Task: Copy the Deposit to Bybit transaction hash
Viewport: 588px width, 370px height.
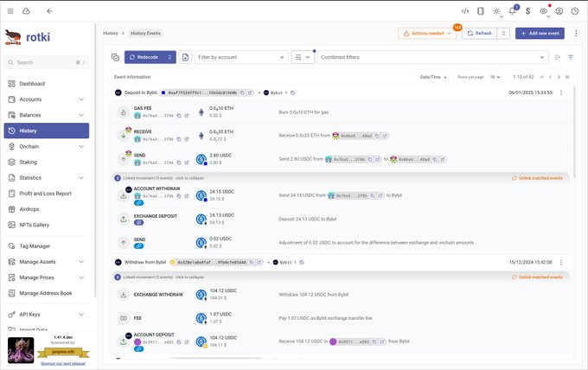Action: [242, 92]
